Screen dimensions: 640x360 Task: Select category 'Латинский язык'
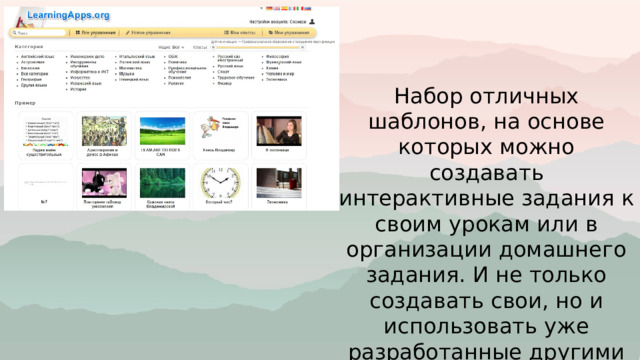(x=135, y=62)
